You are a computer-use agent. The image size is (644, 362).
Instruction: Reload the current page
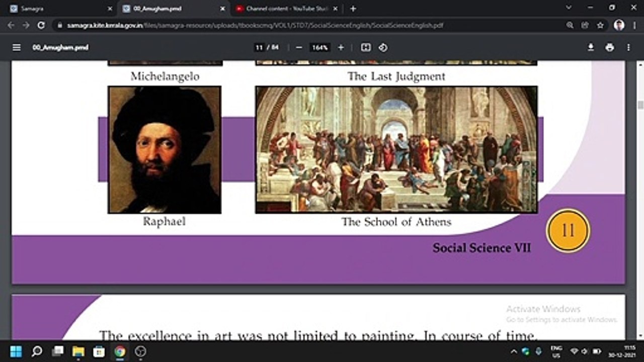41,25
